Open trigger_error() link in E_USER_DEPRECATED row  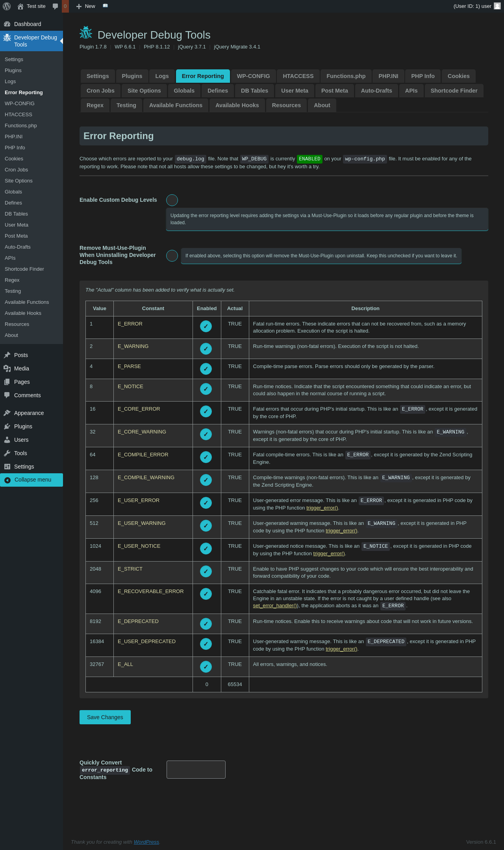click(x=341, y=649)
